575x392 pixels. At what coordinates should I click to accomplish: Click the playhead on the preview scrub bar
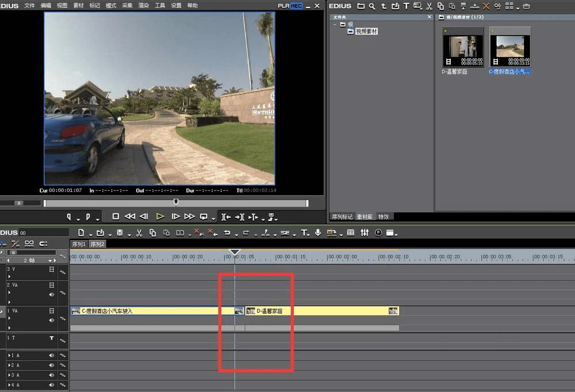pos(176,202)
